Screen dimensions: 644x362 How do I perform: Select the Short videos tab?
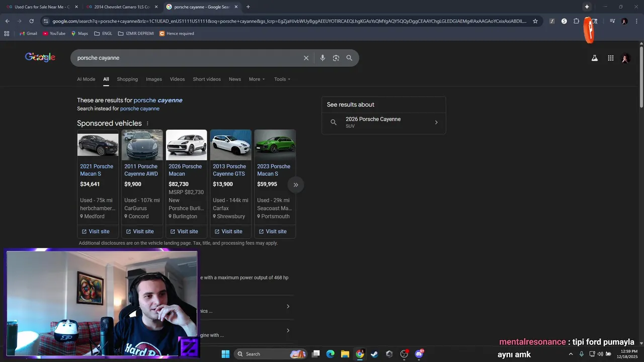207,79
